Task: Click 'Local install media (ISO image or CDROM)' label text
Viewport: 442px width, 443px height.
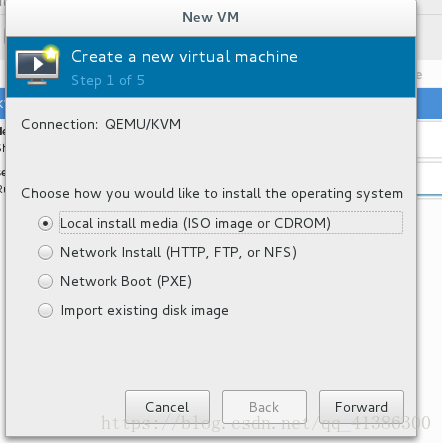Action: coord(195,223)
